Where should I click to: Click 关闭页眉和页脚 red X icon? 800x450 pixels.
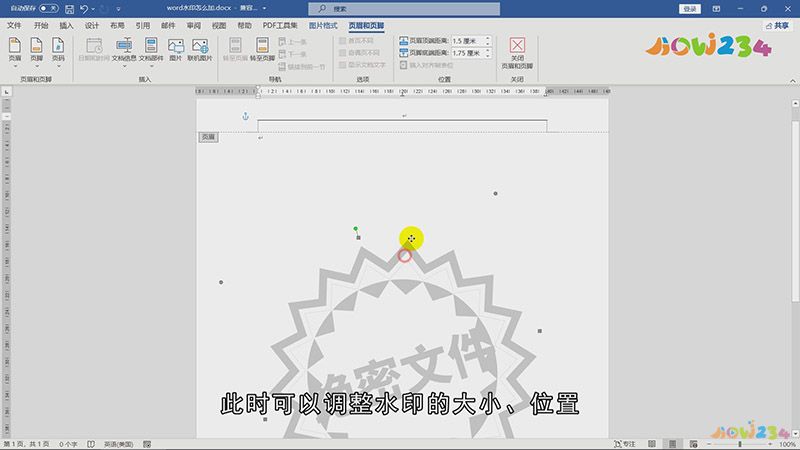point(517,45)
